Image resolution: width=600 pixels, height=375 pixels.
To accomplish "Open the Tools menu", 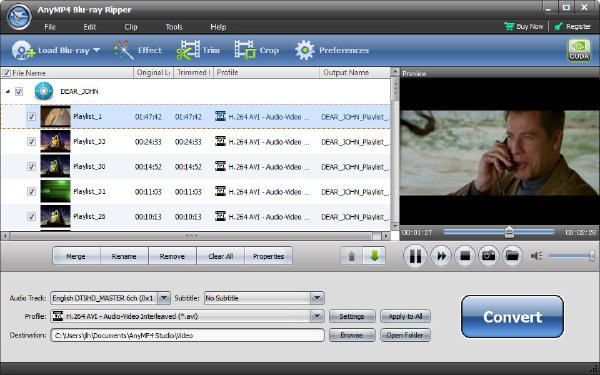I will pos(174,27).
